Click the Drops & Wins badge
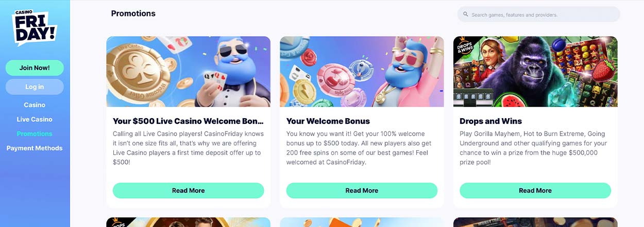The width and height of the screenshot is (644, 227). [x=465, y=47]
